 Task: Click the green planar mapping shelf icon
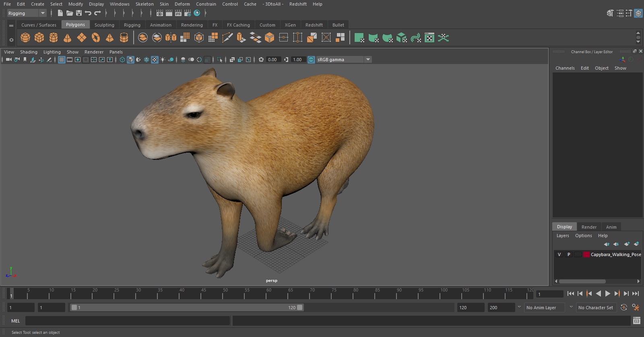[x=359, y=38]
